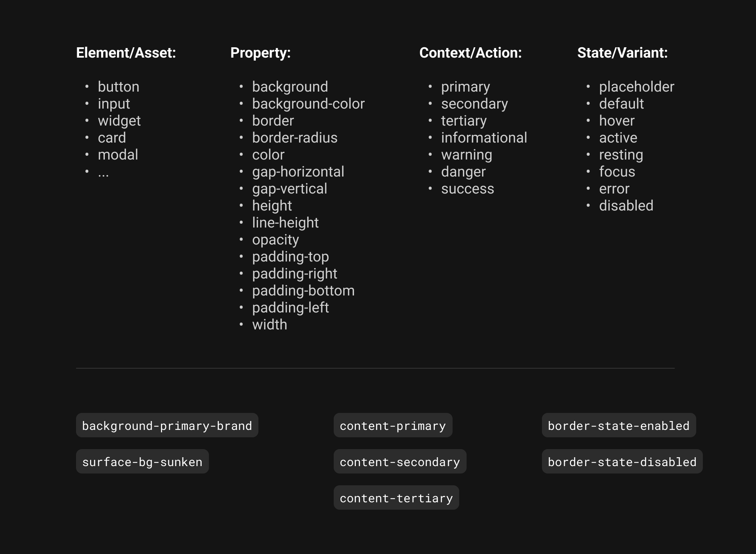Screen dimensions: 756x554
Task: Click the Property column heading
Action: [x=261, y=53]
